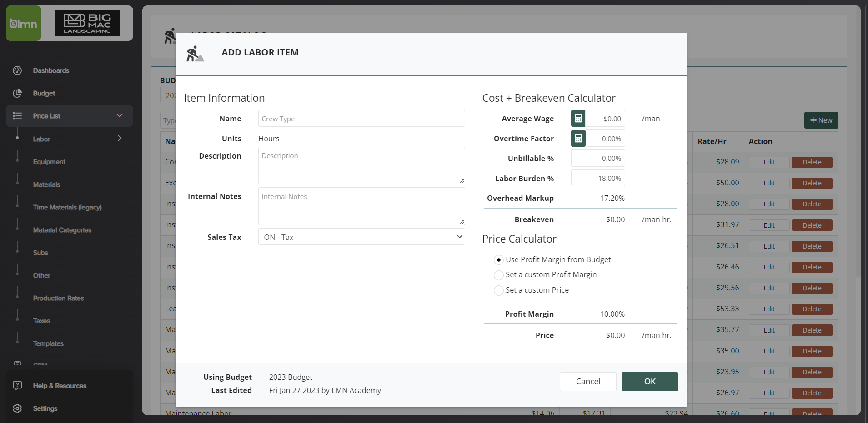Click the Unbillable % field

[598, 158]
